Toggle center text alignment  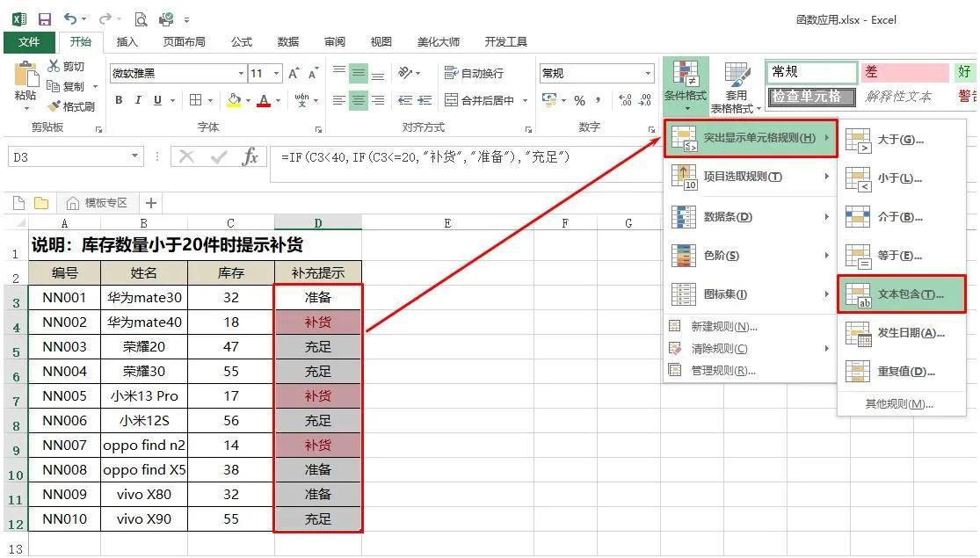(358, 100)
